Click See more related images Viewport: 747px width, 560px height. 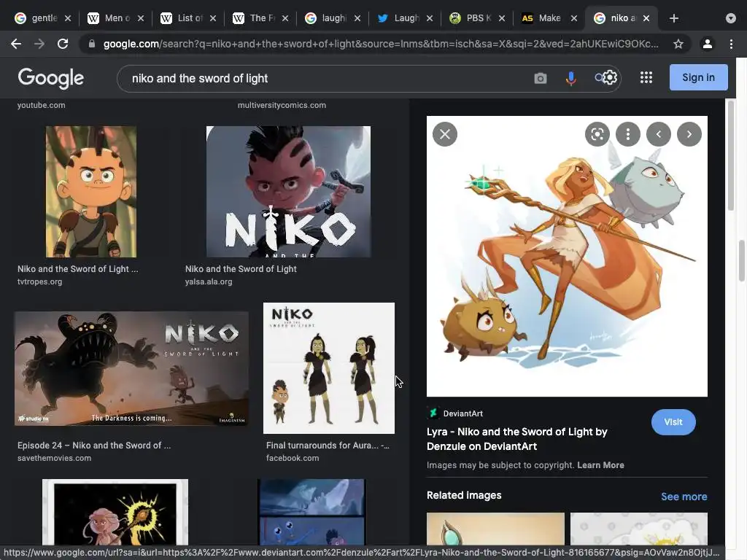684,497
